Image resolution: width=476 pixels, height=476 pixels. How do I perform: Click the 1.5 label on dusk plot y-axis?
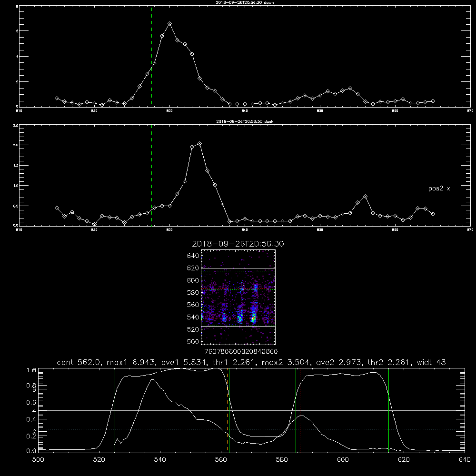[x=16, y=166]
